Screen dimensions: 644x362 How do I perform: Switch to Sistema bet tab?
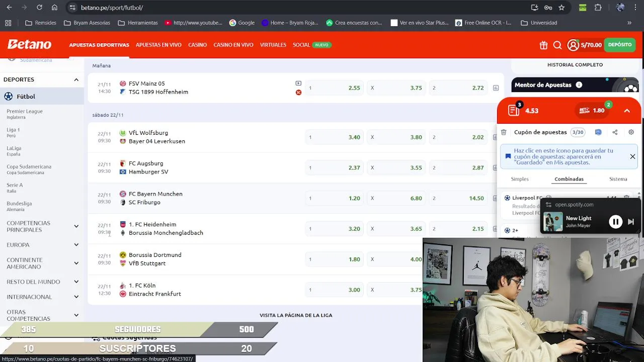[618, 179]
